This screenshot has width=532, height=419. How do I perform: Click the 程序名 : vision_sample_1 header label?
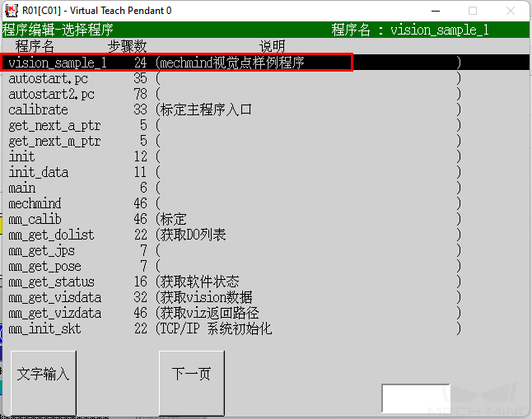(410, 30)
